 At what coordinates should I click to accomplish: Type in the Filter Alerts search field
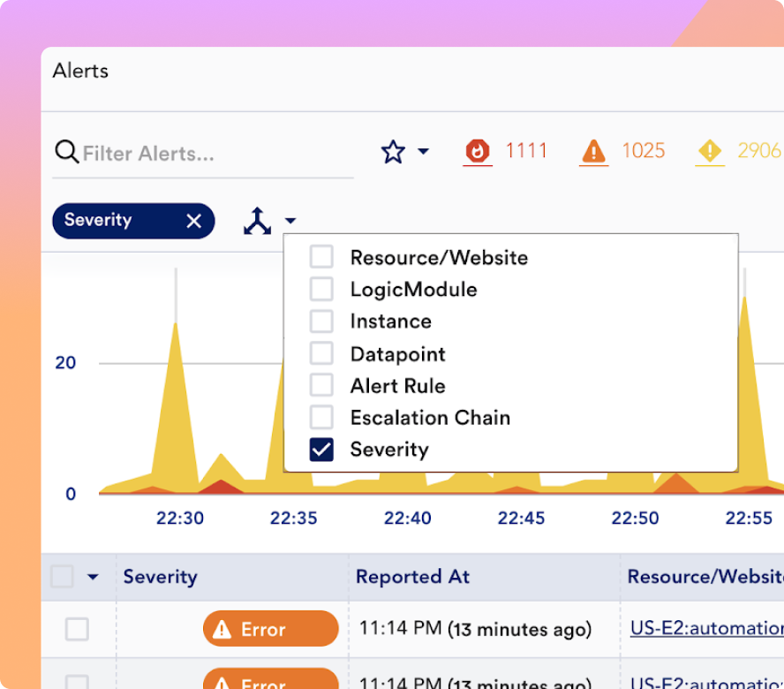pos(203,153)
